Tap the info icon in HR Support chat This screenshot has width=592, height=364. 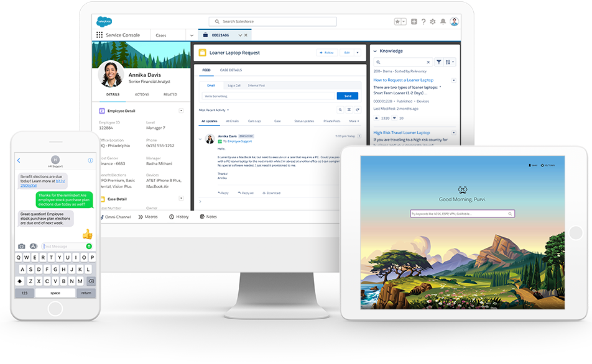91,160
